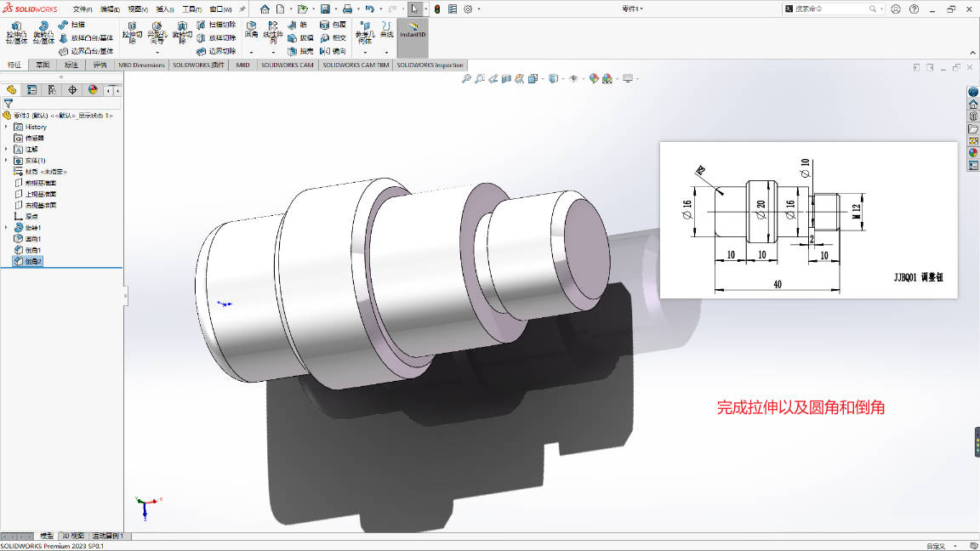Select the Swept Boss (扫描) tool
This screenshot has width=980, height=551.
(71, 25)
